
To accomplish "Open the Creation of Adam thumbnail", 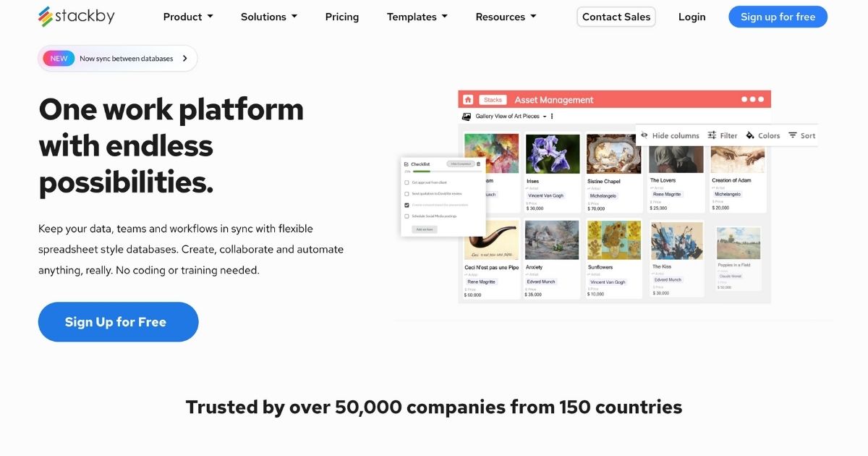I will pyautogui.click(x=738, y=159).
